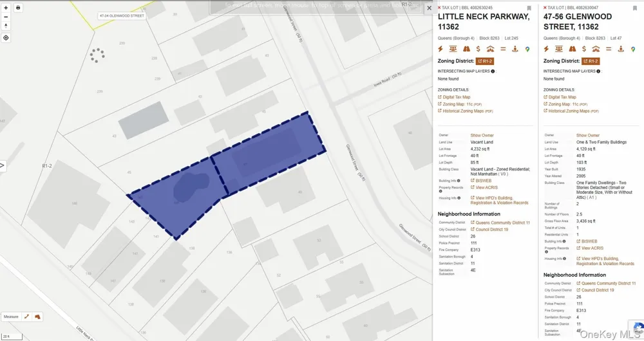
Task: Click Show Owner for Little Neck Parkway lot
Action: [x=482, y=135]
